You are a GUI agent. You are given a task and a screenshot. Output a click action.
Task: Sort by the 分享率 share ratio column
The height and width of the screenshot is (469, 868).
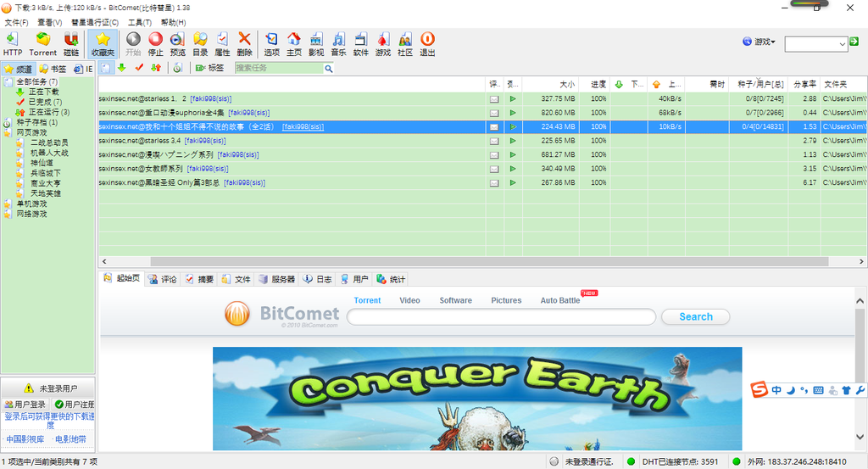pyautogui.click(x=804, y=84)
